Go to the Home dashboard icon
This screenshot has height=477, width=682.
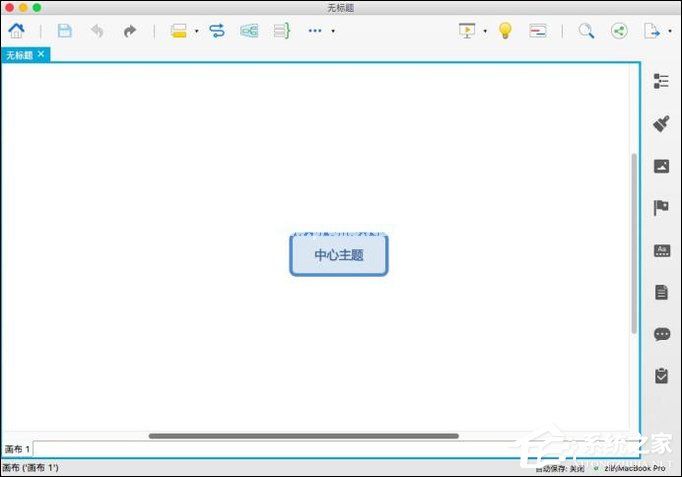pyautogui.click(x=17, y=30)
